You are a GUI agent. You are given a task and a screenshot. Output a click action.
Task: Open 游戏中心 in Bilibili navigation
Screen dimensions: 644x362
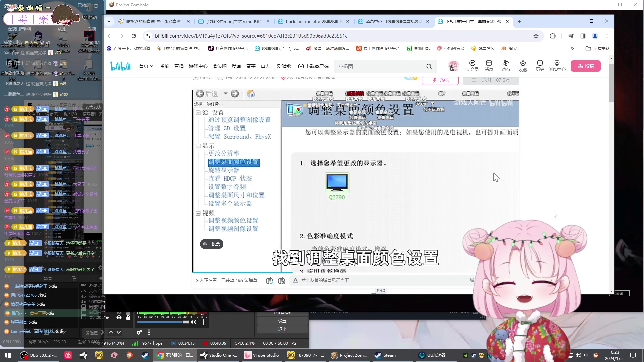click(x=198, y=66)
